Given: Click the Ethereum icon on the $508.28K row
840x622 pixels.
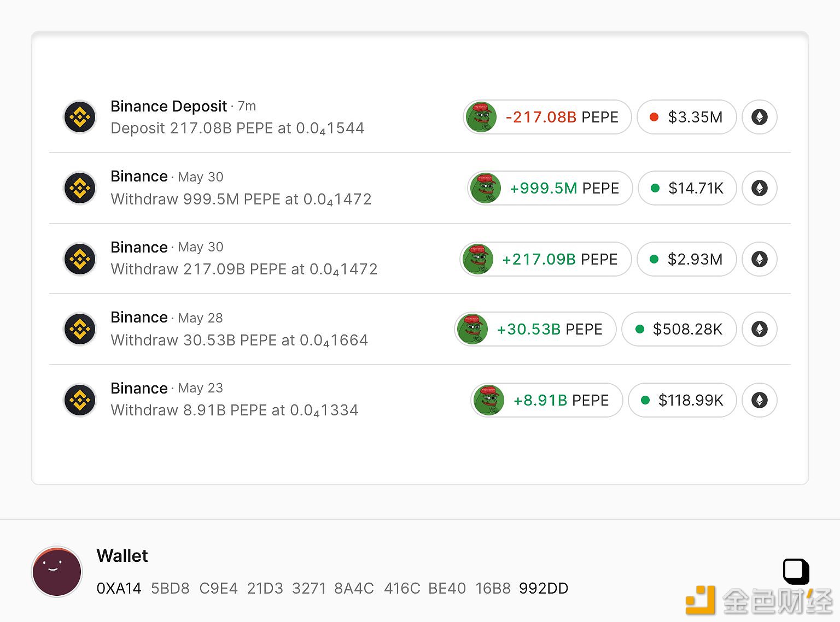Looking at the screenshot, I should pyautogui.click(x=760, y=329).
